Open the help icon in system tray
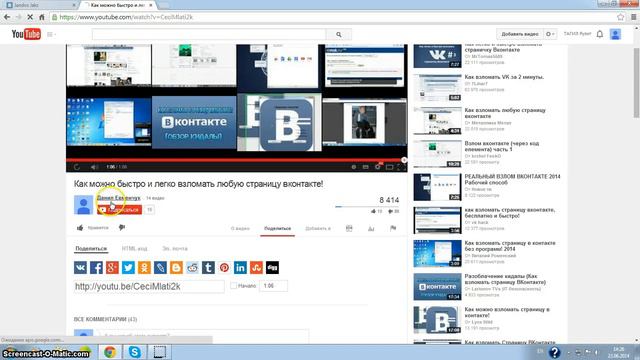 pyautogui.click(x=554, y=352)
